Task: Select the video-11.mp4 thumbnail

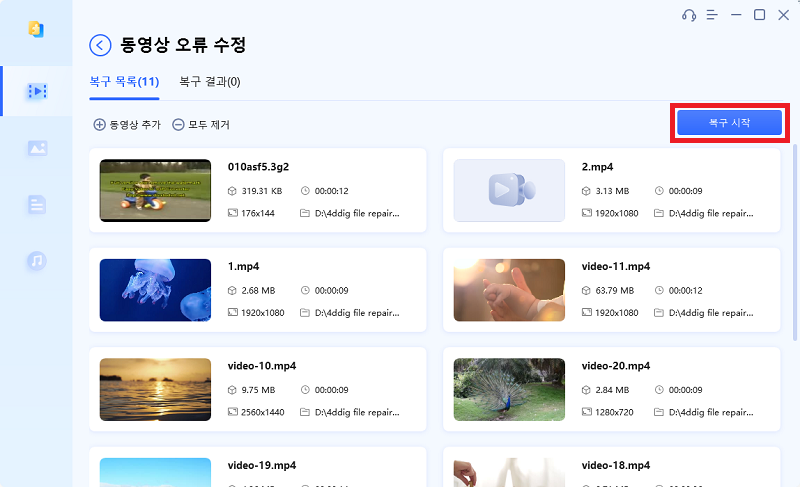Action: click(x=509, y=290)
